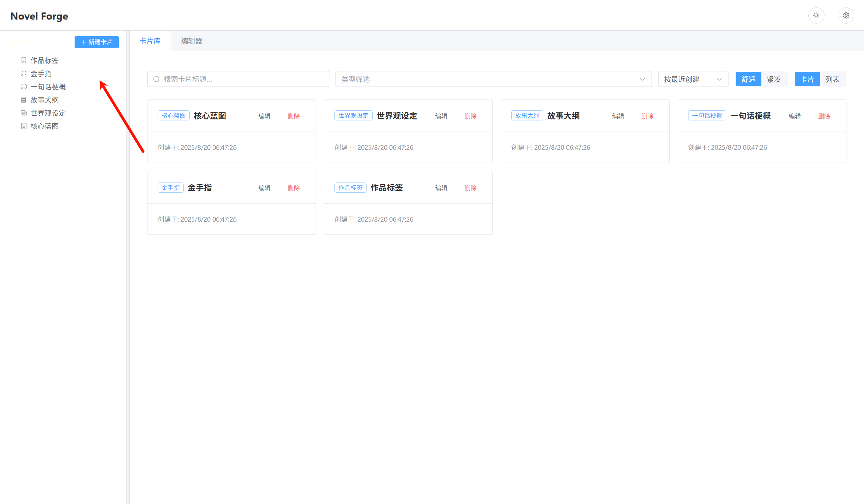
Task: Click the sparkle icon beside 金手指
Action: point(24,73)
